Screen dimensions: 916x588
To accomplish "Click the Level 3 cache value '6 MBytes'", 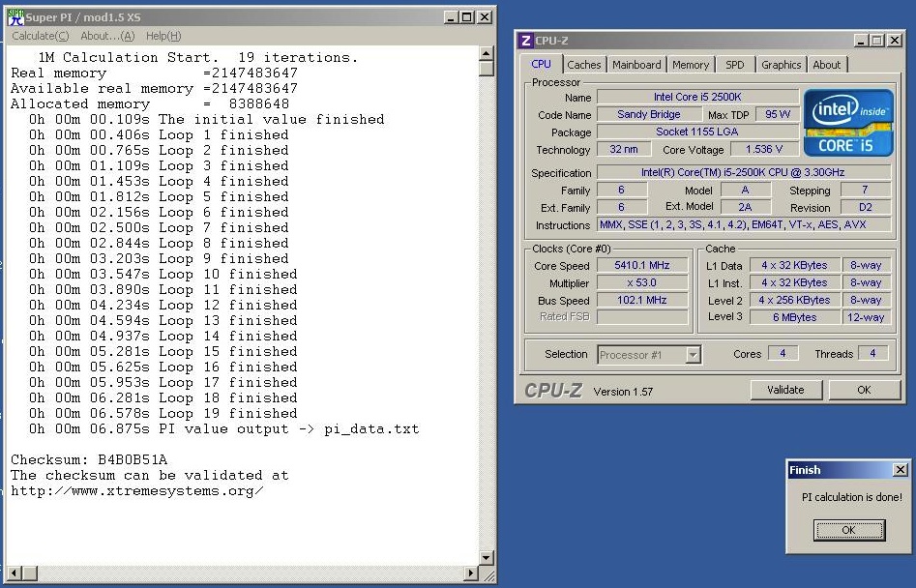I will [794, 317].
